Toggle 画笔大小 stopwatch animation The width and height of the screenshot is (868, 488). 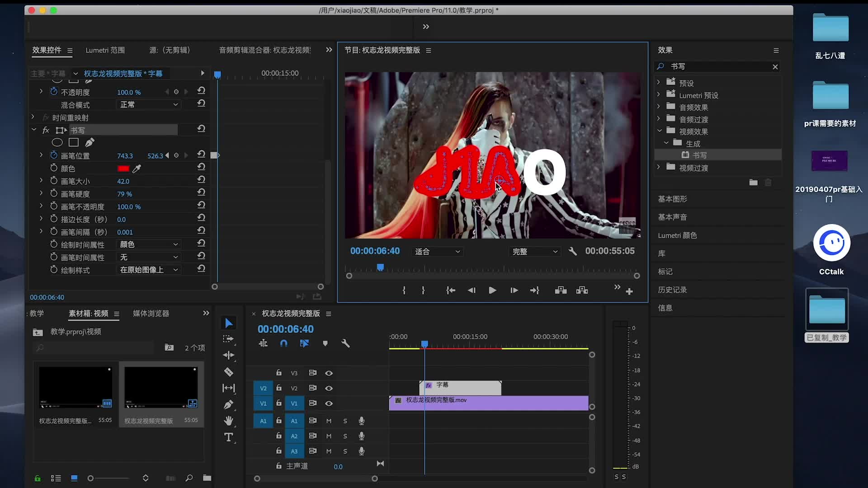pyautogui.click(x=54, y=180)
